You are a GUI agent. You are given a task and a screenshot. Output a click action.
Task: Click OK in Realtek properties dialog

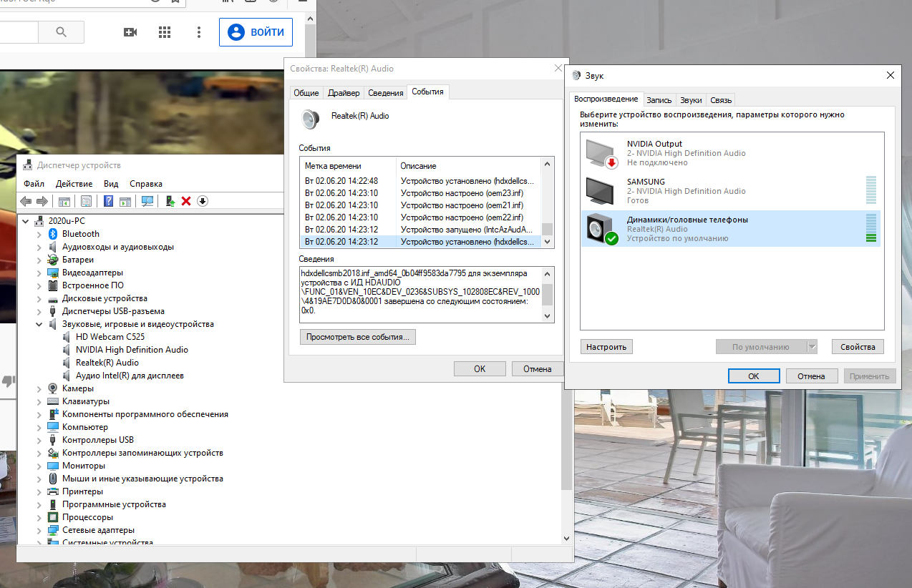tap(480, 369)
